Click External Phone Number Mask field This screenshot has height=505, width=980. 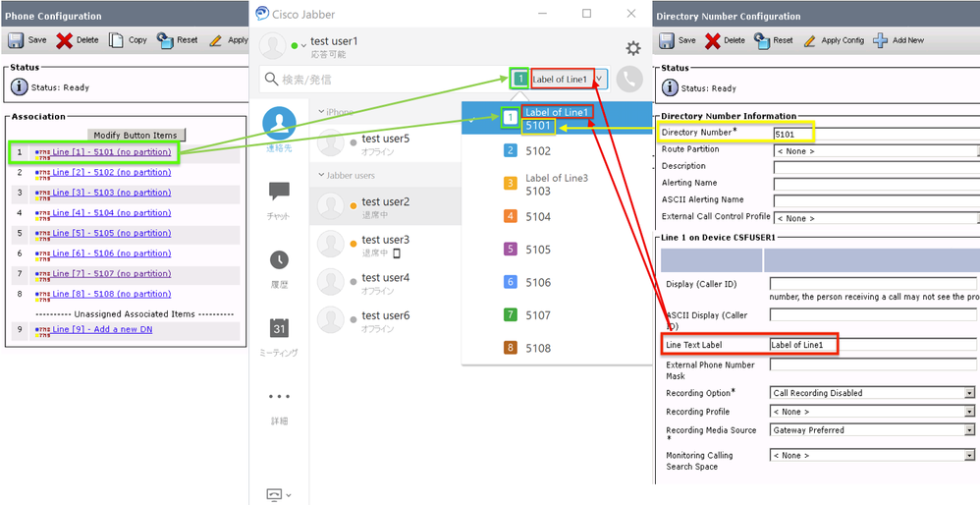pyautogui.click(x=874, y=365)
